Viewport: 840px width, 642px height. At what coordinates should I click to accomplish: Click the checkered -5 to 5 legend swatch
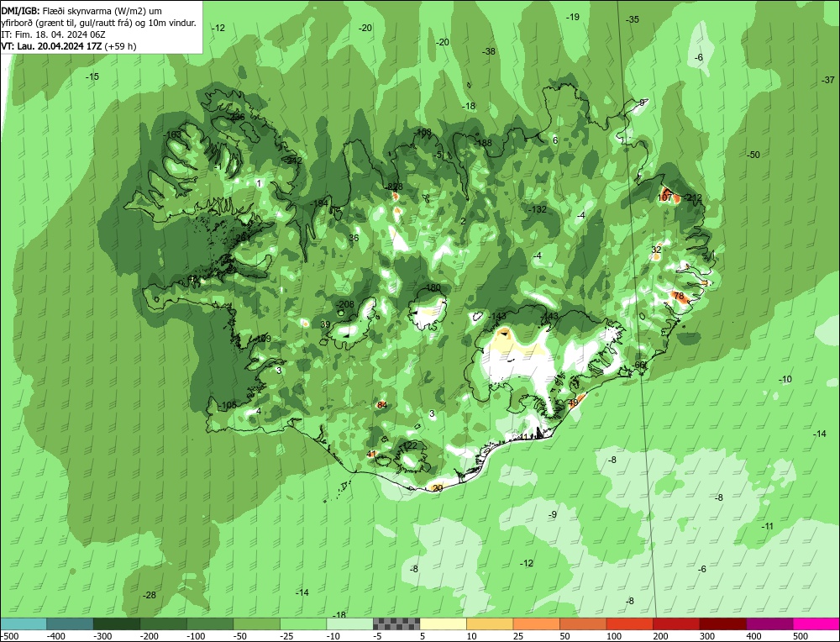tap(396, 624)
